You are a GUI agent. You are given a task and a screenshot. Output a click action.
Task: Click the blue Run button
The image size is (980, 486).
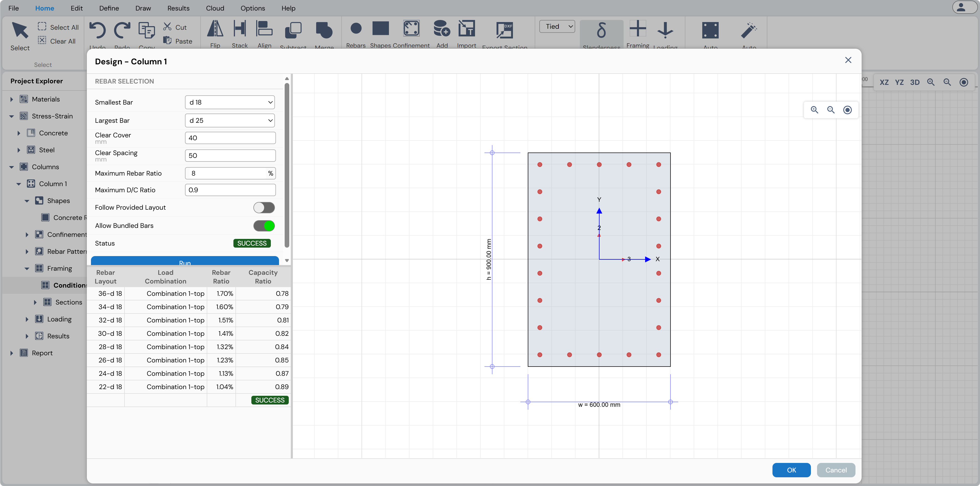pyautogui.click(x=184, y=261)
